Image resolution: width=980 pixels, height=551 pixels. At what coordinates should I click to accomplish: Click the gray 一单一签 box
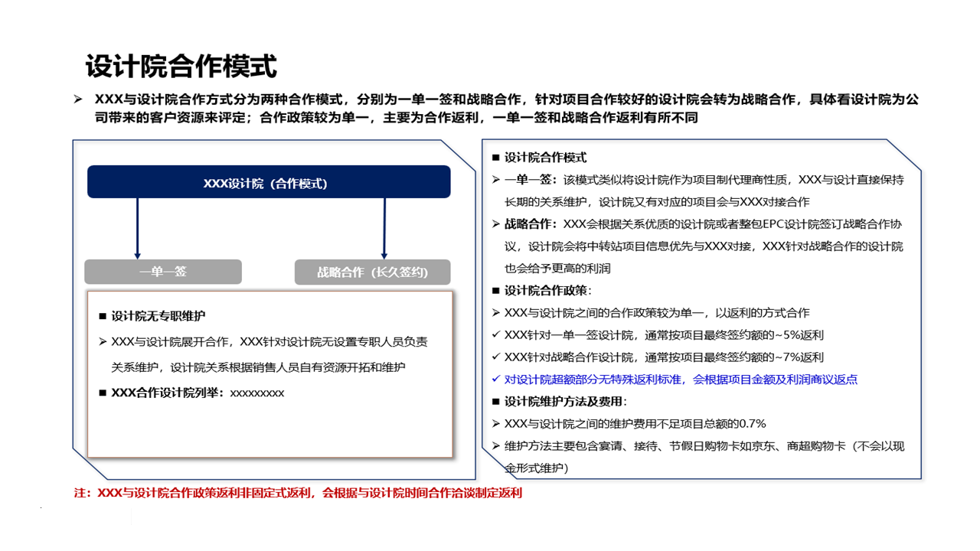click(162, 272)
